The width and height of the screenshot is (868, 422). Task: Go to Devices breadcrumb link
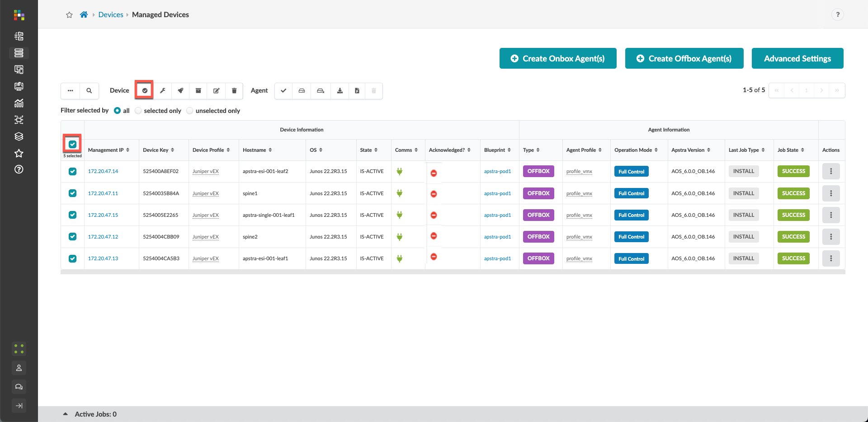111,15
